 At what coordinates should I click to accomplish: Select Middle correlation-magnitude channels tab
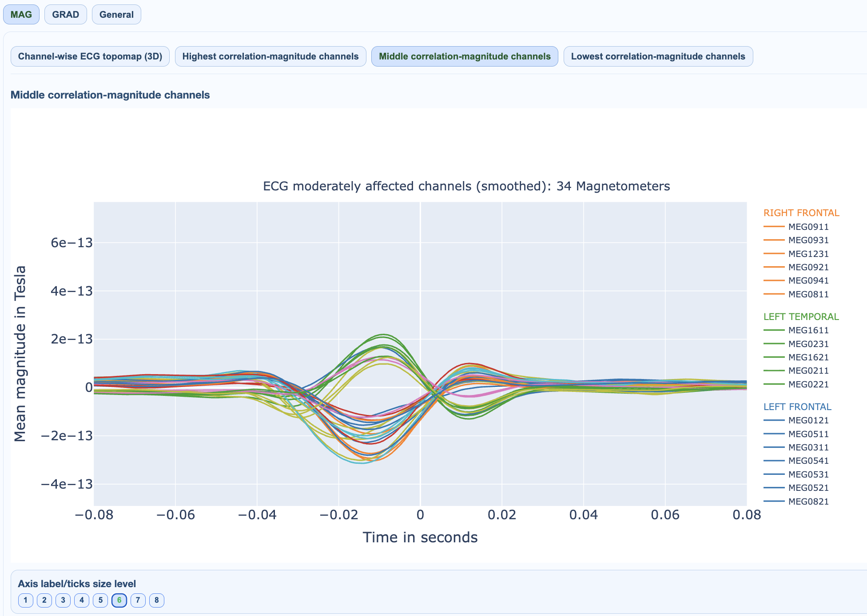pyautogui.click(x=465, y=56)
